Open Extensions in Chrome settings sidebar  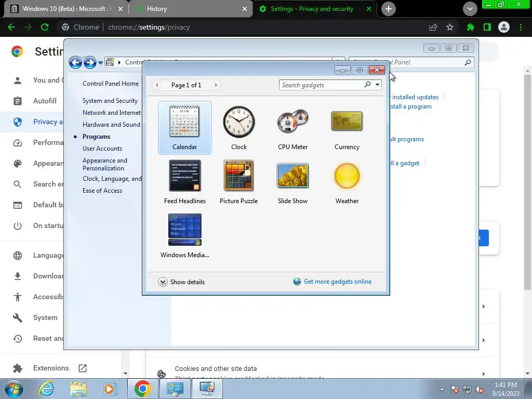coord(51,368)
